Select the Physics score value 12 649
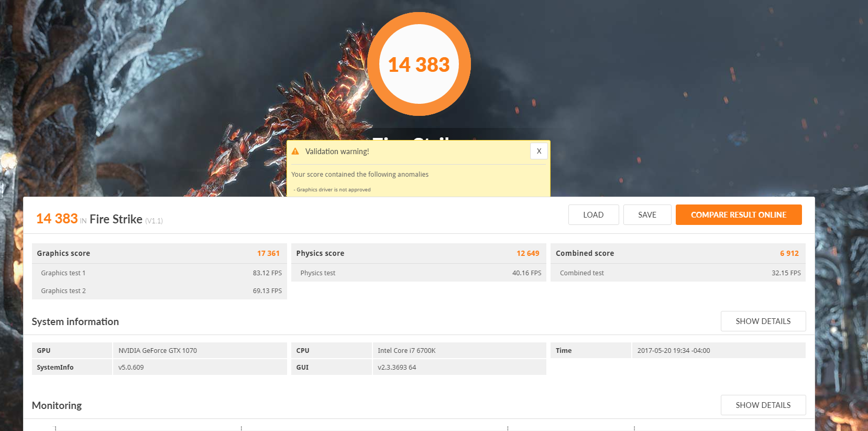Screen dimensions: 868x431 528,253
